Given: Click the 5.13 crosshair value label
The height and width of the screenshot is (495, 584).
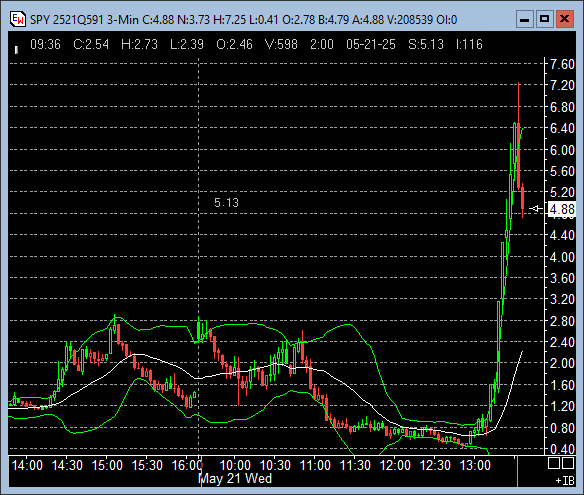Looking at the screenshot, I should pos(226,203).
